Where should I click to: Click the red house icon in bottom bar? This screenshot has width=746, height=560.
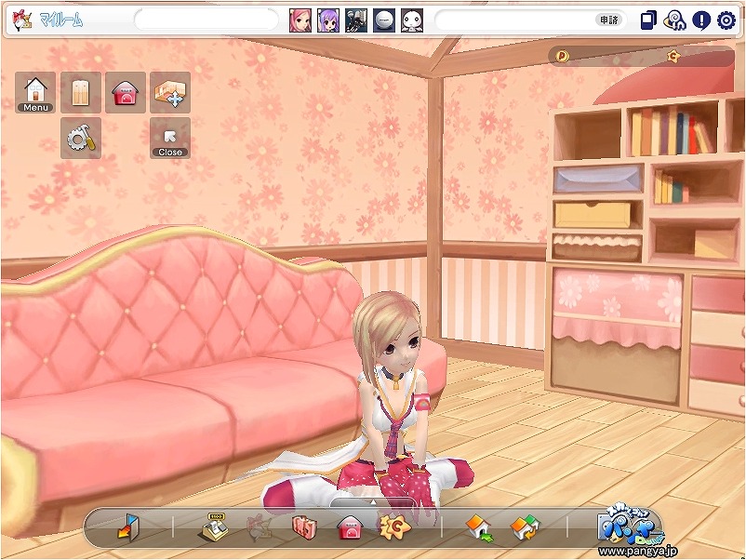click(350, 528)
